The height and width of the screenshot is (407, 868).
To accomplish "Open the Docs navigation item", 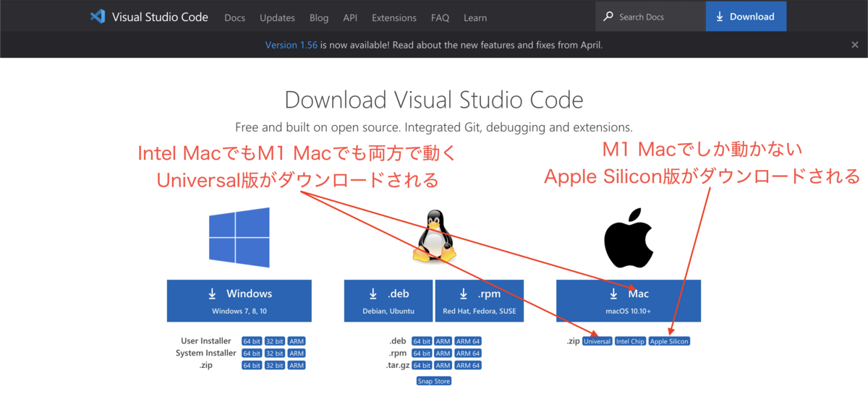I will (x=235, y=17).
